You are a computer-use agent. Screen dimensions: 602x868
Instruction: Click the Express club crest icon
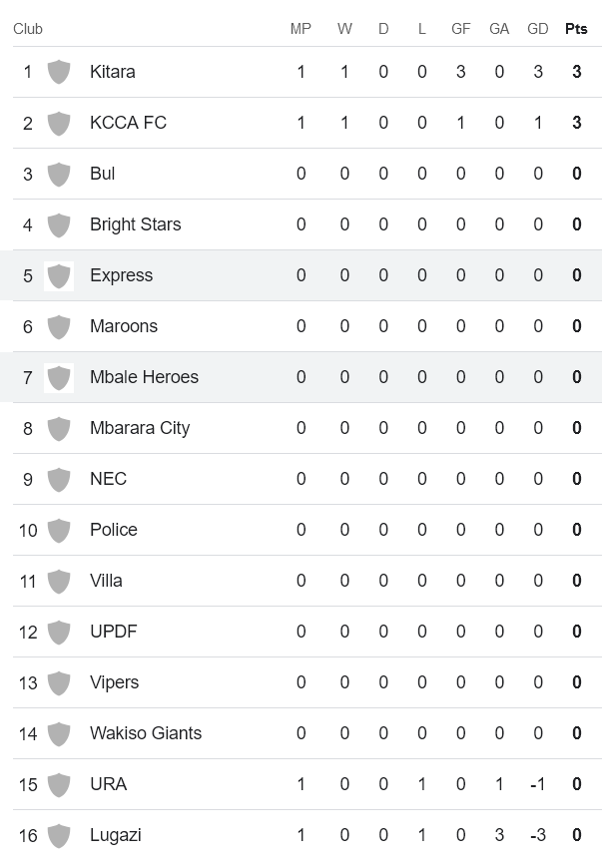click(x=59, y=275)
